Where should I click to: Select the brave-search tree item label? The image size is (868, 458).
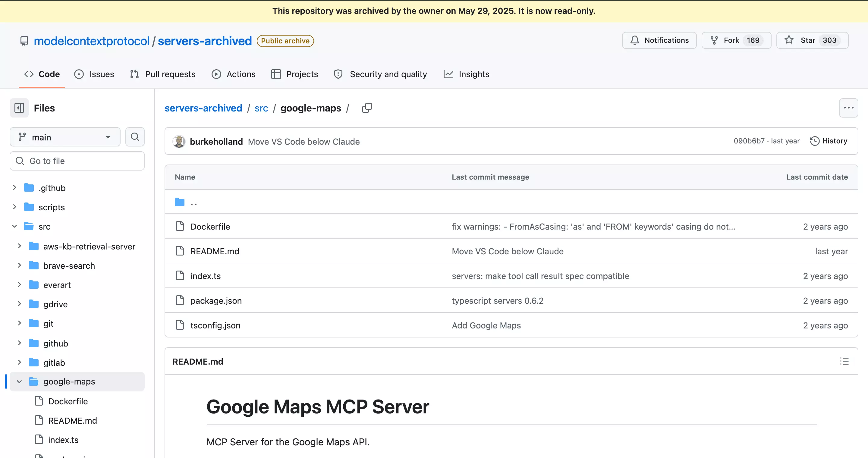point(69,266)
